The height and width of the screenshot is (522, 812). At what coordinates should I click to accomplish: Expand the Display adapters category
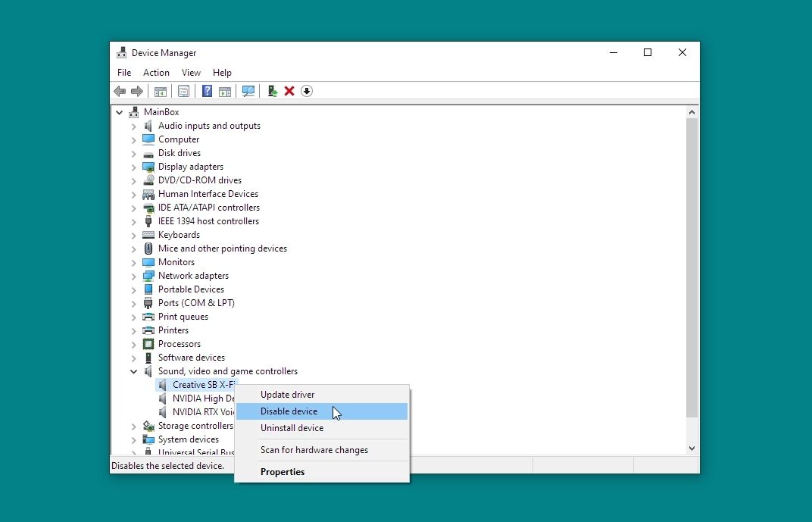[x=134, y=167]
